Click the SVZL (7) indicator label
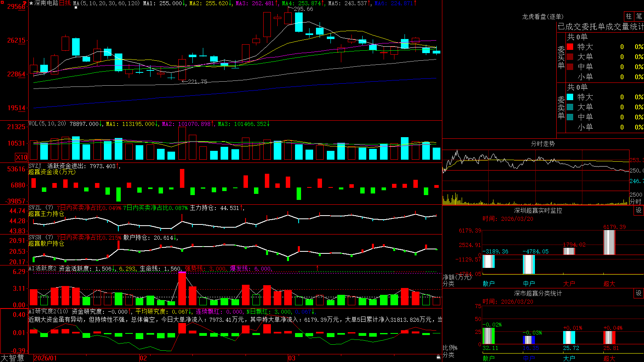Screen dimensions: 644x362 (x=41, y=208)
